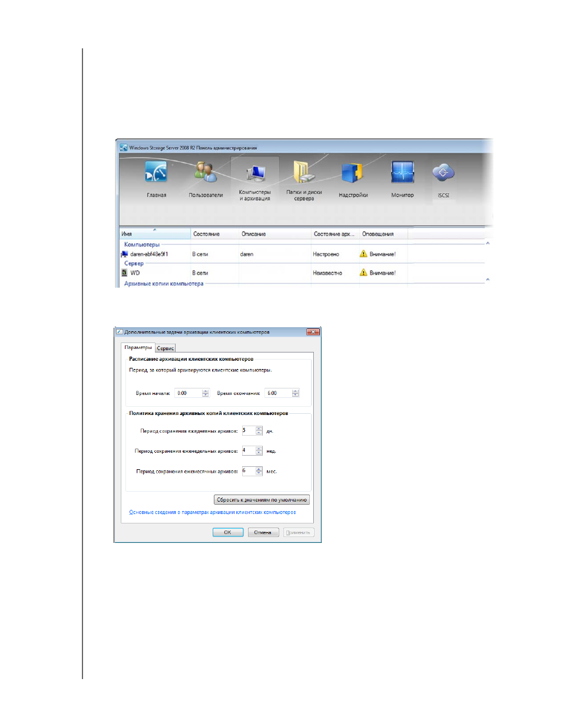Increase the Время начала value
562x728 pixels.
[206, 391]
